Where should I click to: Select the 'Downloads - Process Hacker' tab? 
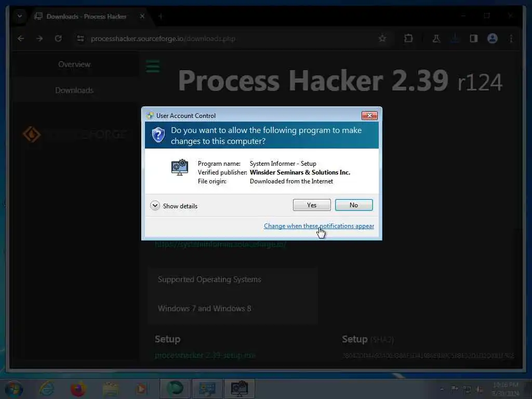coord(87,16)
